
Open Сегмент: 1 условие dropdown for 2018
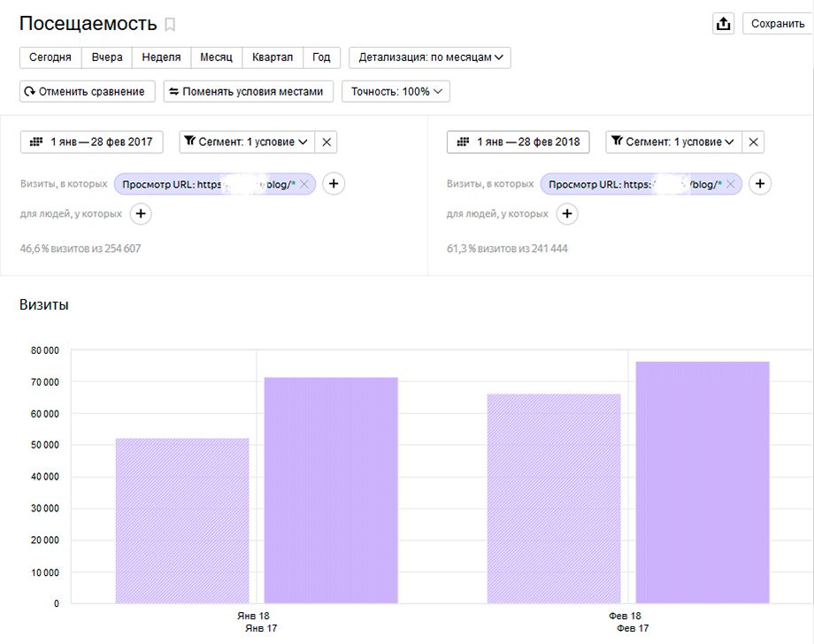672,142
